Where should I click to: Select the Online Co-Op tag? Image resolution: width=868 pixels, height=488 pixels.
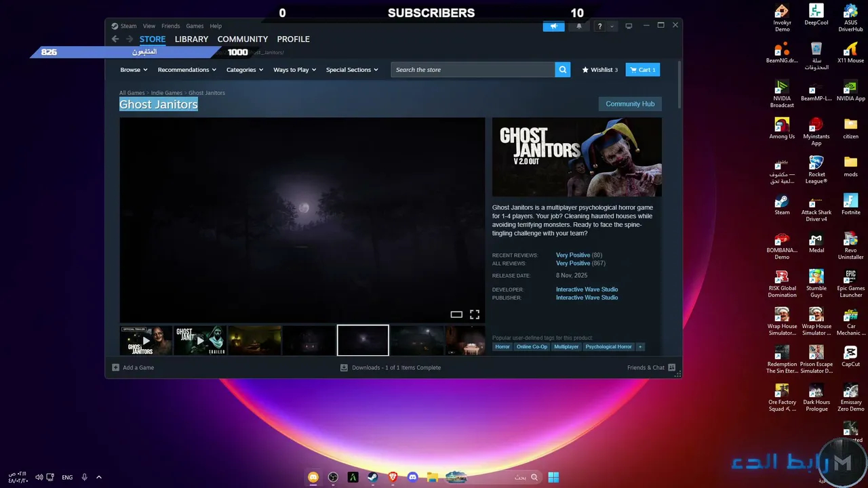coord(532,347)
